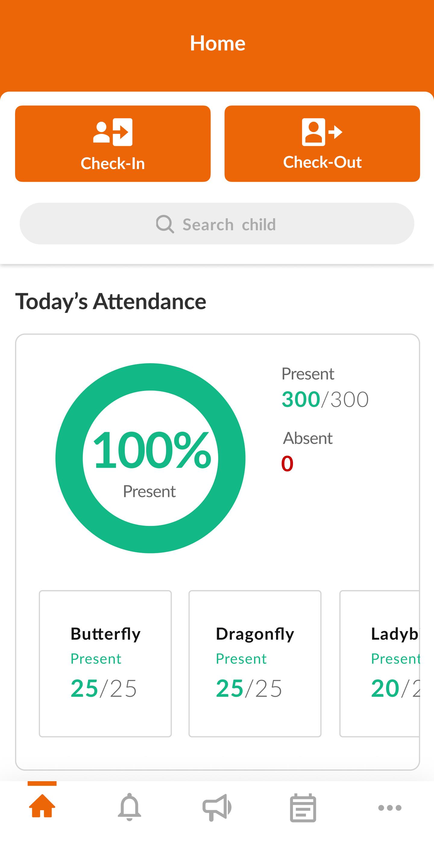This screenshot has width=434, height=868.
Task: Click the 100% attendance donut chart
Action: coord(150,458)
